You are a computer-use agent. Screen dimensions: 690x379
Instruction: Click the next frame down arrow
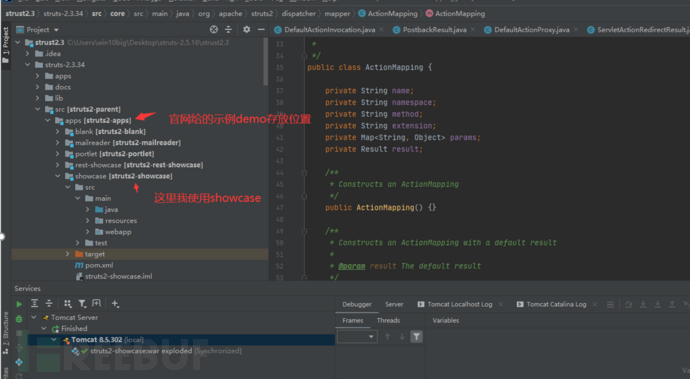pos(402,337)
